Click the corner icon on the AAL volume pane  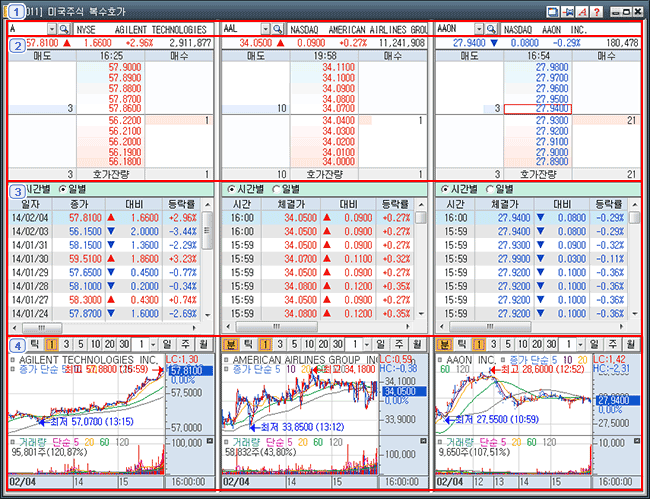point(423,441)
